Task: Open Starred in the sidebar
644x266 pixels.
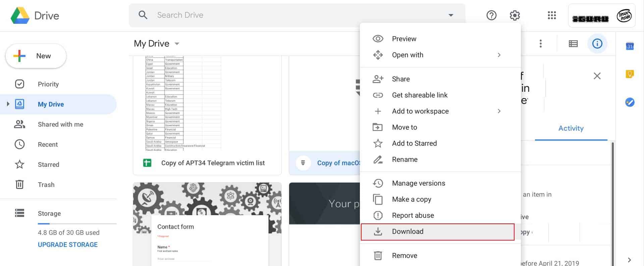Action: (58, 164)
